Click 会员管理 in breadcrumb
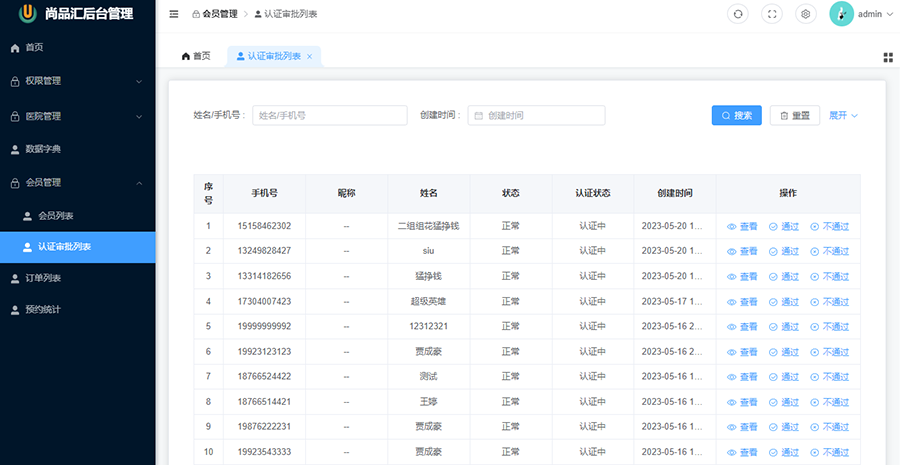This screenshot has width=900, height=465. (215, 14)
